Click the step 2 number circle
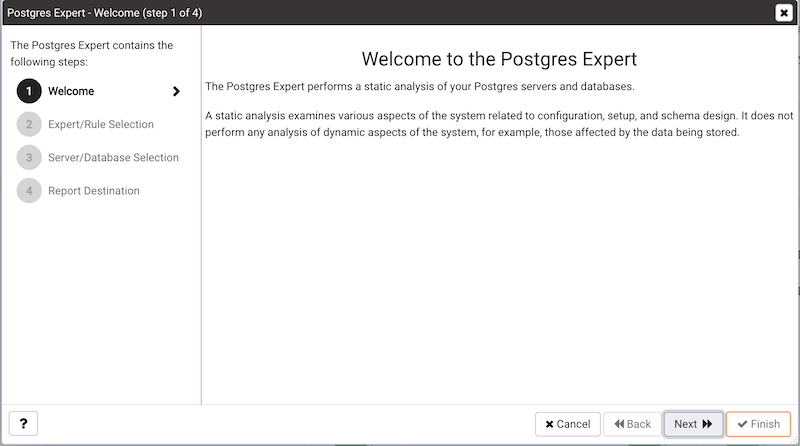This screenshot has height=446, width=800. coord(29,125)
